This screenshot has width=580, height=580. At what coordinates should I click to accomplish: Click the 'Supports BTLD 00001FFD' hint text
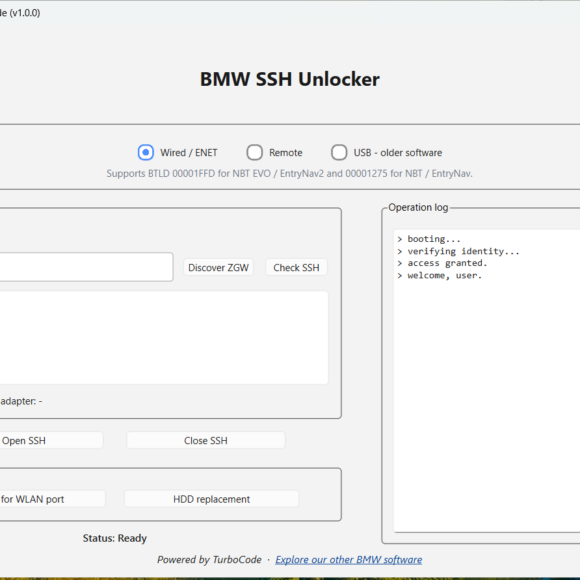[x=290, y=173]
